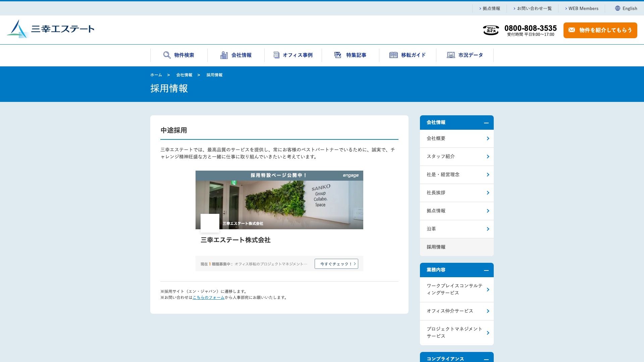This screenshot has width=644, height=362.
Task: Click the magnifier icon next to 物件検索
Action: [x=167, y=55]
